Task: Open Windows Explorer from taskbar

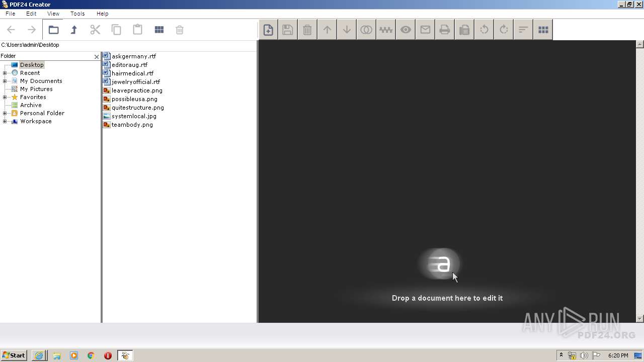Action: point(57,355)
